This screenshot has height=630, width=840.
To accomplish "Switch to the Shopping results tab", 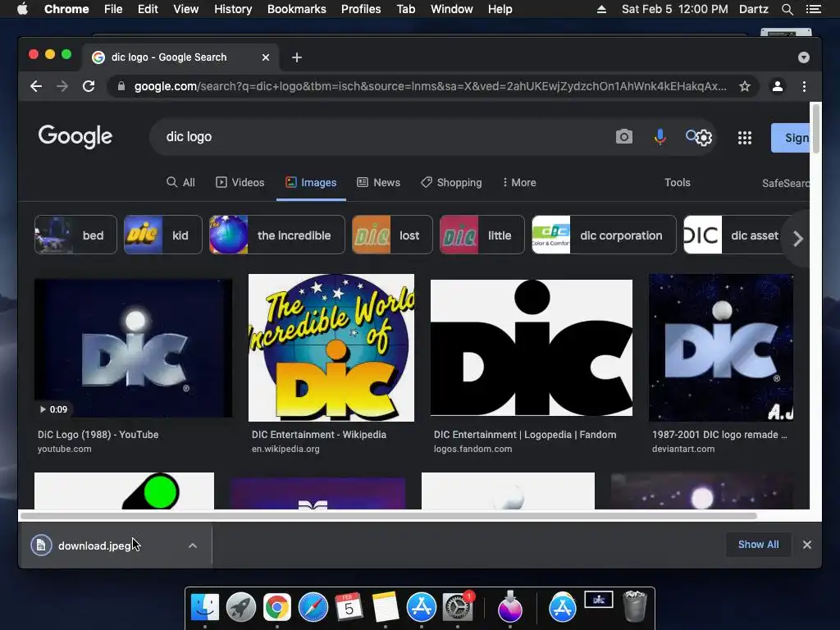I will 451,182.
